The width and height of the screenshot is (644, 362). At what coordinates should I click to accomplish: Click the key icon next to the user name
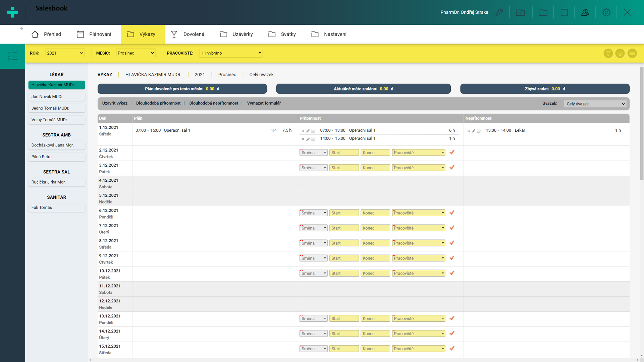pyautogui.click(x=499, y=12)
